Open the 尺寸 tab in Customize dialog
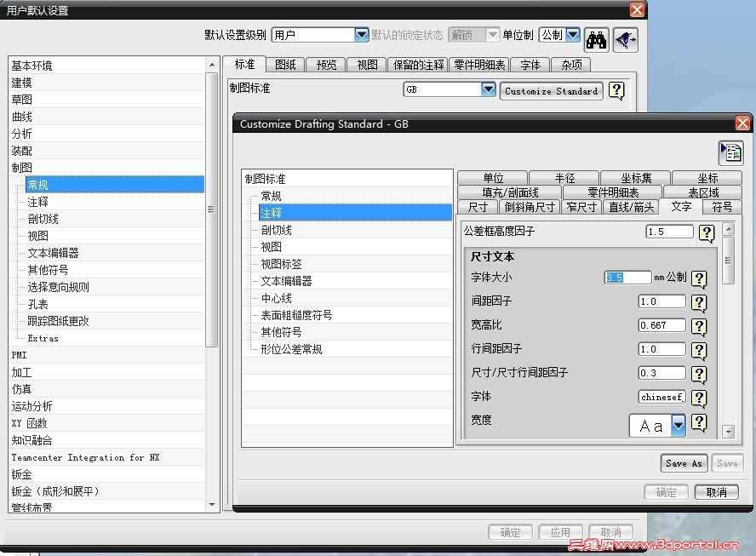Viewport: 756px width, 556px height. pos(478,207)
